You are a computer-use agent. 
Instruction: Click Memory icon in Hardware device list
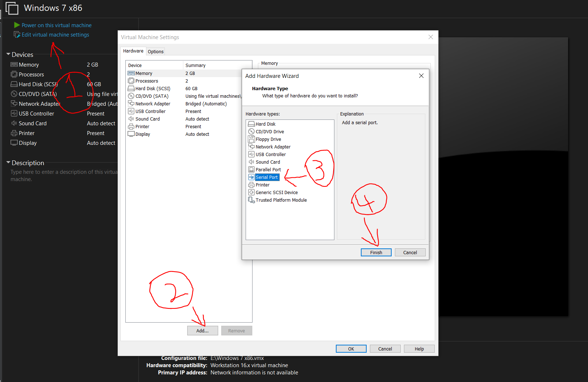pyautogui.click(x=131, y=73)
